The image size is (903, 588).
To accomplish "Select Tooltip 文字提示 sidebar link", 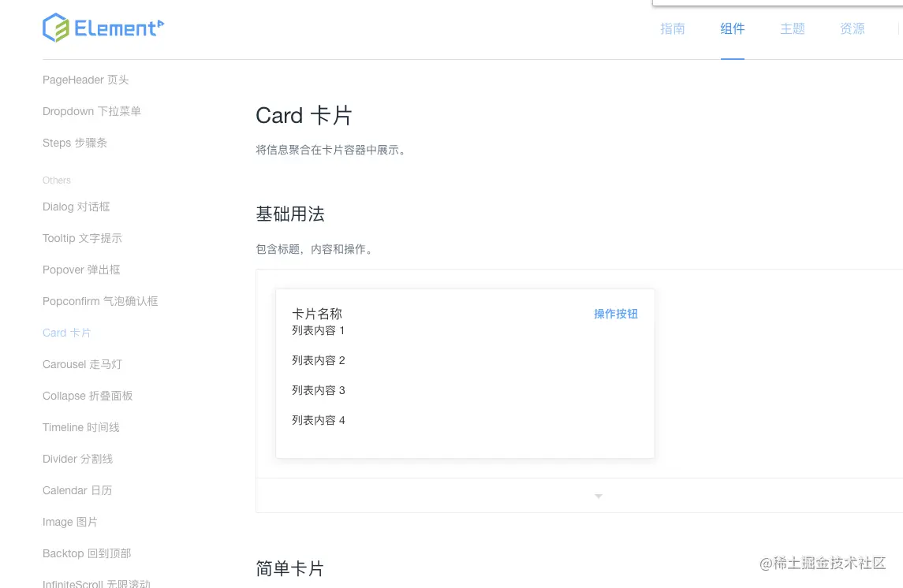I will [x=82, y=238].
